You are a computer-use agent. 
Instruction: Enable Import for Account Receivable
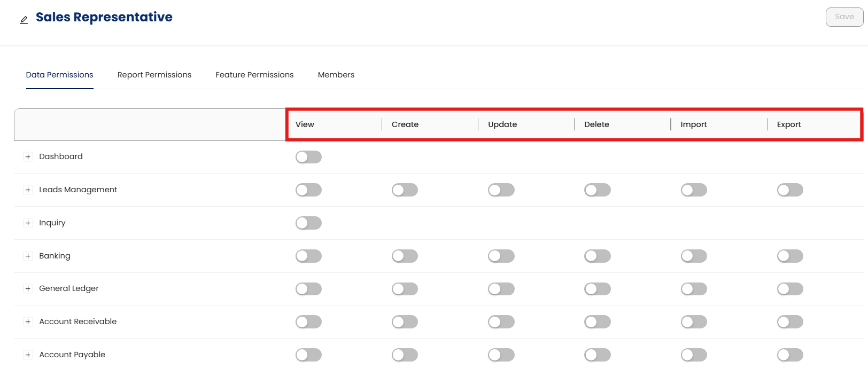coord(694,322)
